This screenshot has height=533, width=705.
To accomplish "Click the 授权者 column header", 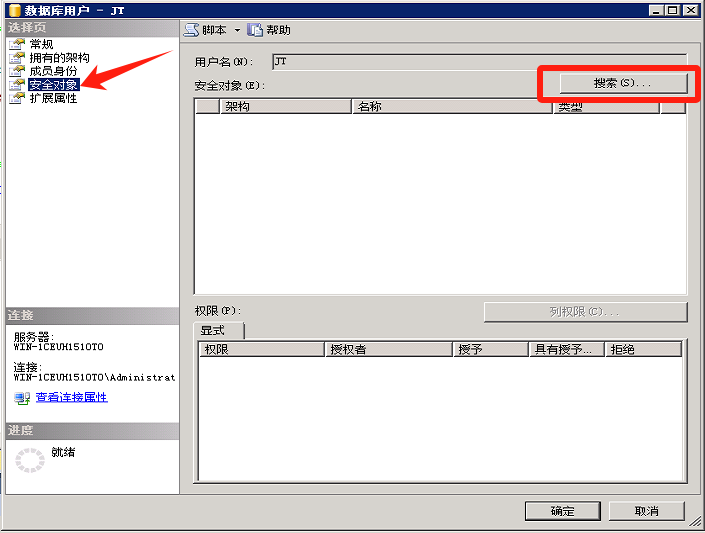I will coord(388,349).
